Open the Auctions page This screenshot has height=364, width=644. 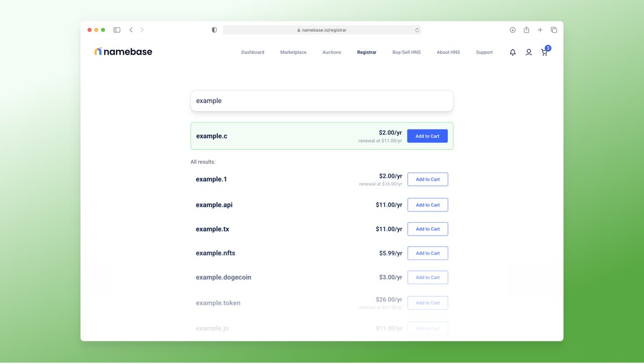[x=332, y=52]
